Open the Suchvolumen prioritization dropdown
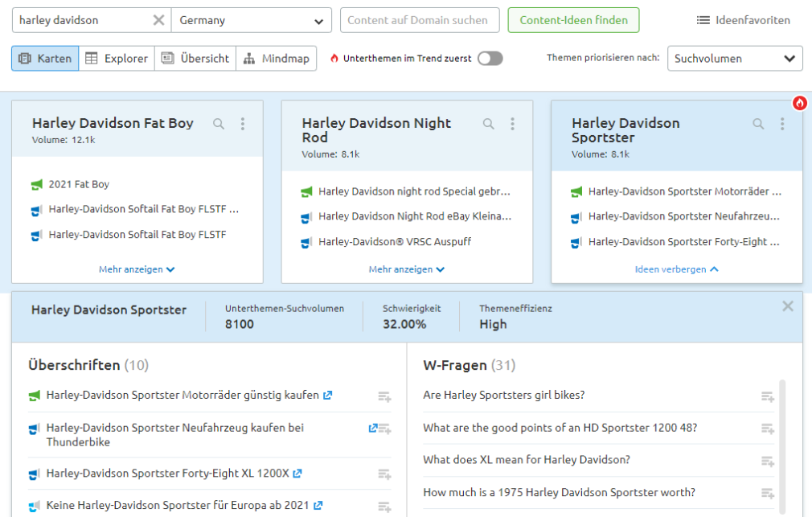 [734, 59]
